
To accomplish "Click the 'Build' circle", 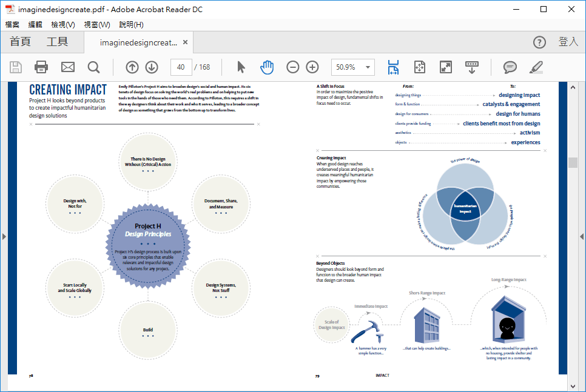I will click(x=148, y=330).
